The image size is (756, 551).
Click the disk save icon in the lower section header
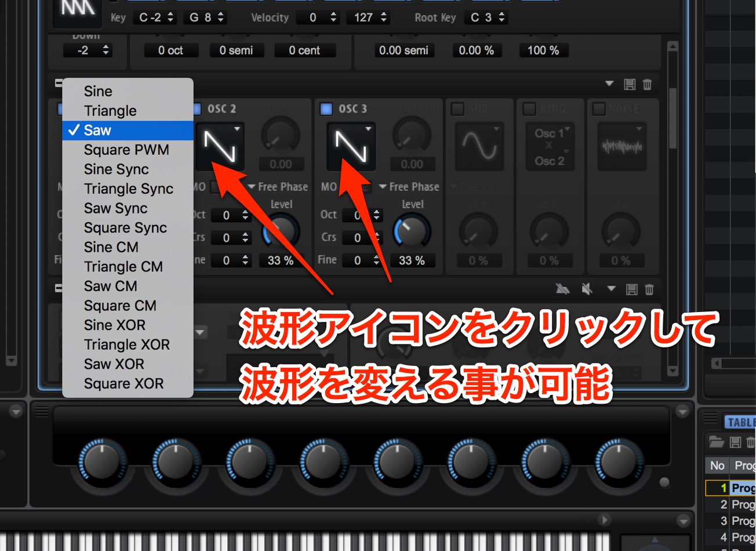click(632, 289)
